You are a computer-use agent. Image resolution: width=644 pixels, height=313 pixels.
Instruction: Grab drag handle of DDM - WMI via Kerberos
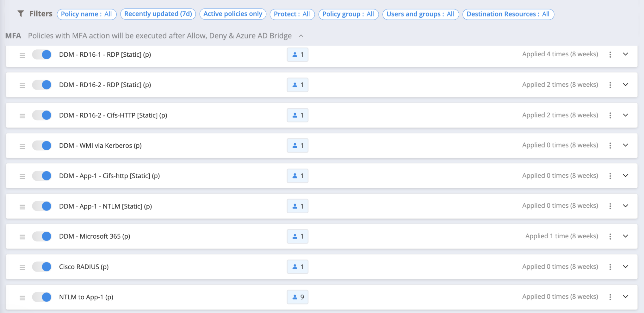coord(22,146)
